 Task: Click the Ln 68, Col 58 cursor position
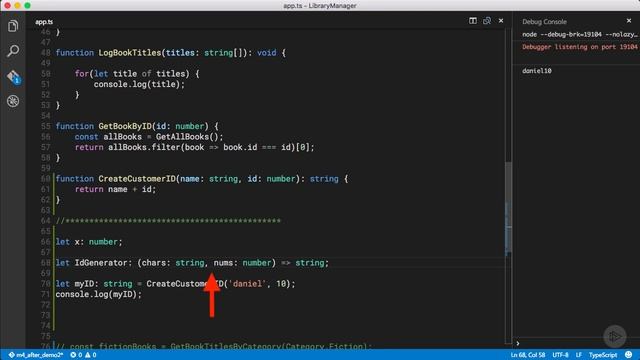tap(527, 355)
